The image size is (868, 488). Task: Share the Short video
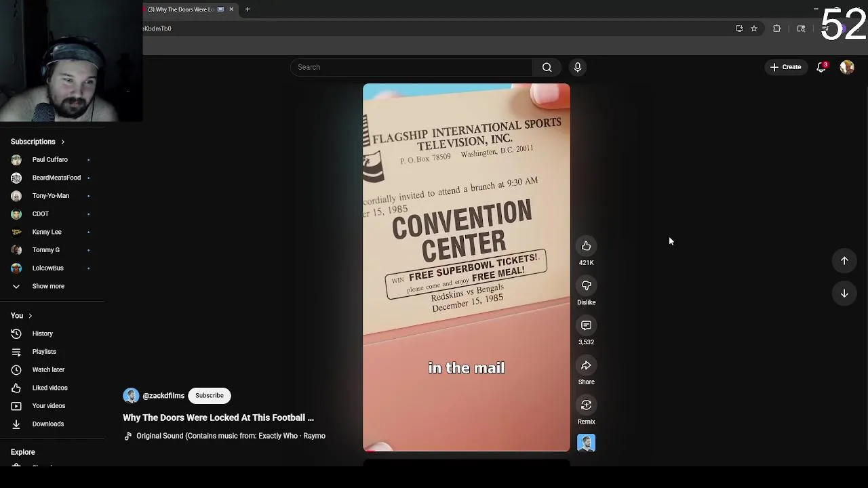[586, 366]
